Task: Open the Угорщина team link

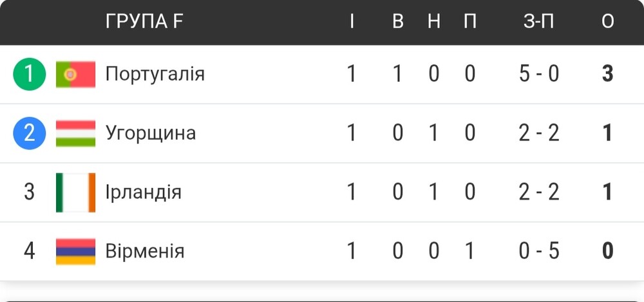Action: tap(151, 133)
